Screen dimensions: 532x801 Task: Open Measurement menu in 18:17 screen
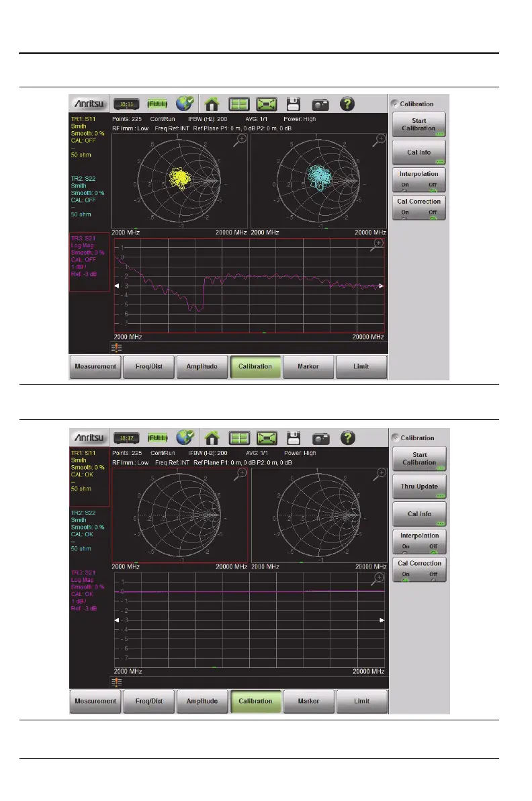pyautogui.click(x=95, y=702)
